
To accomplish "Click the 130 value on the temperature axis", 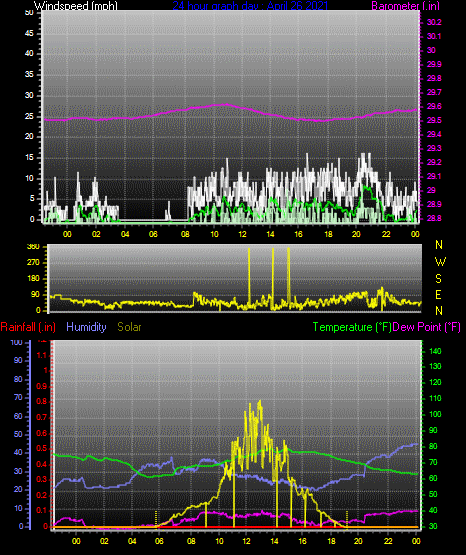I will (x=435, y=367).
